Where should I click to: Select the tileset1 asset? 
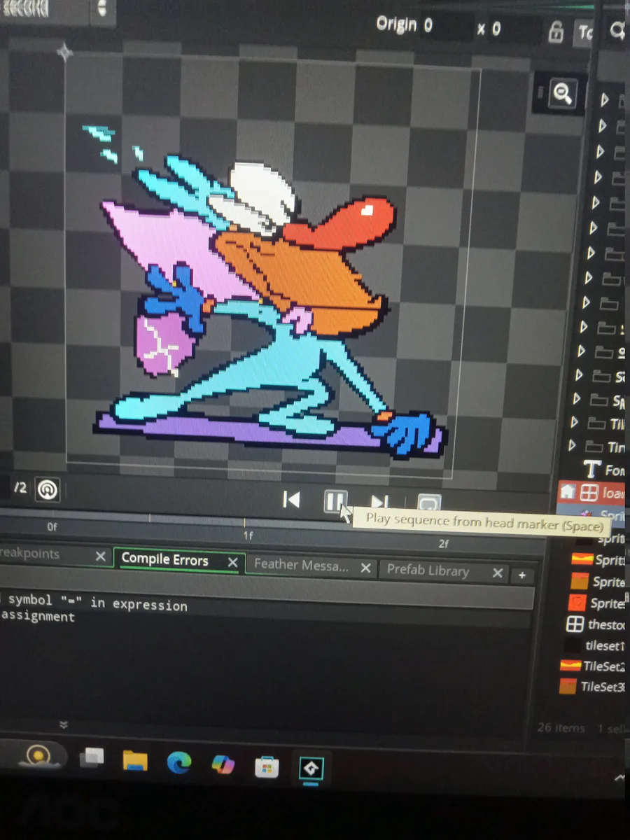click(594, 645)
